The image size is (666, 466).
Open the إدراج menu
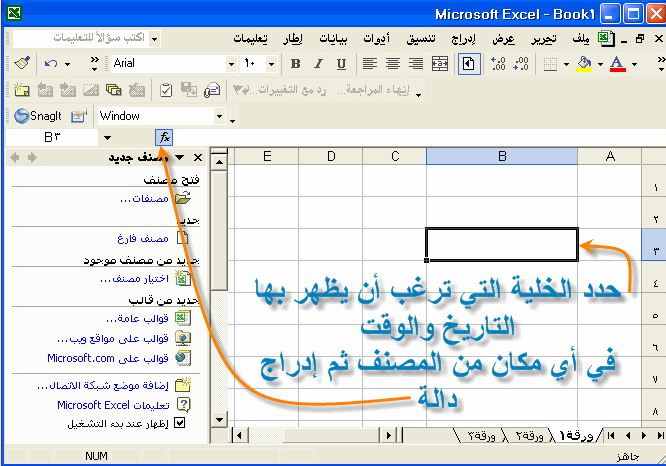point(463,39)
